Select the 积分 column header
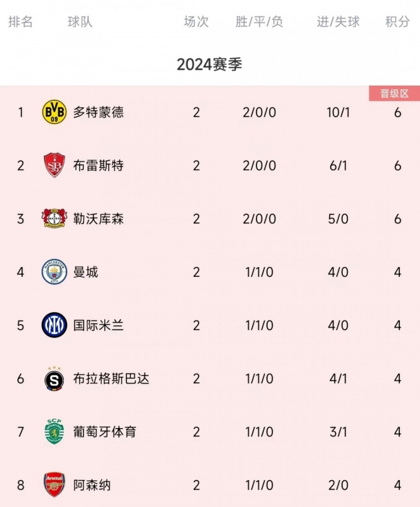420x507 pixels. [x=398, y=22]
